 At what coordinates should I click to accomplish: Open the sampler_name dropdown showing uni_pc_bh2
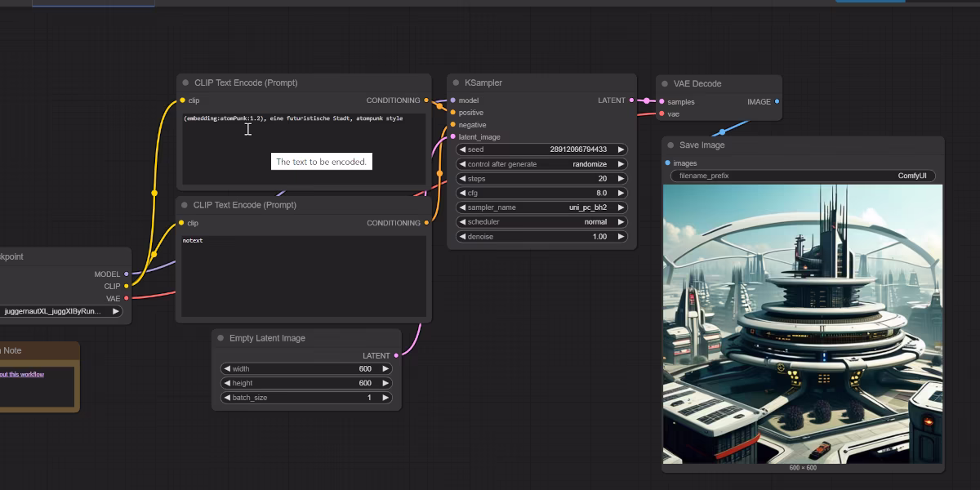541,207
